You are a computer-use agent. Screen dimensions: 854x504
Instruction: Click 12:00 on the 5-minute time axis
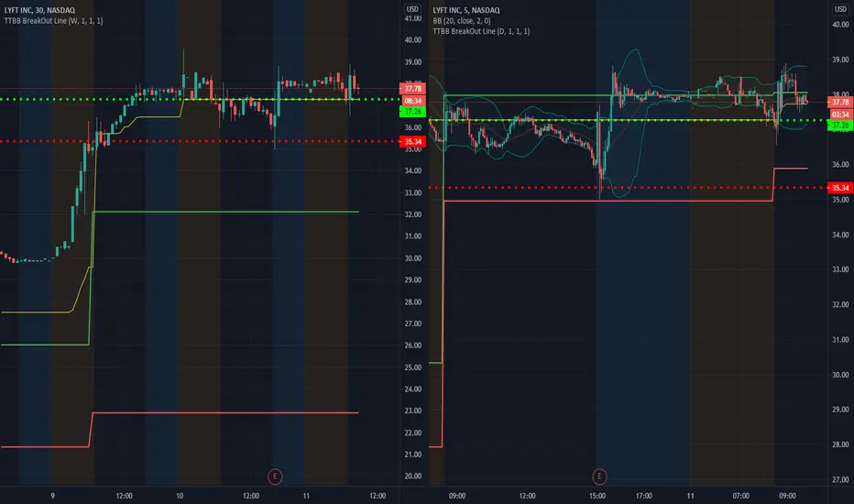[527, 496]
